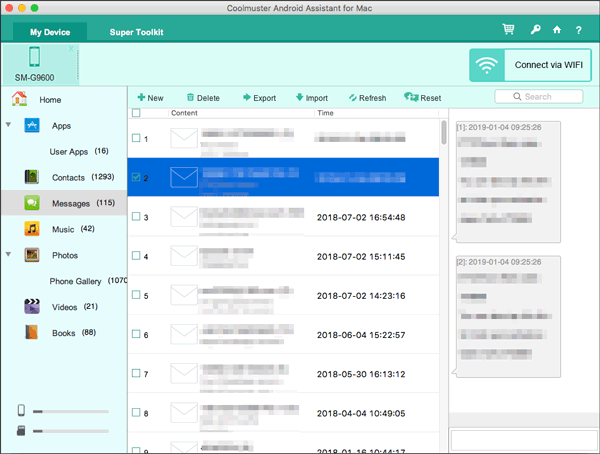Click the Home house icon in sidebar
Screen dimensions: 600x454
19,99
